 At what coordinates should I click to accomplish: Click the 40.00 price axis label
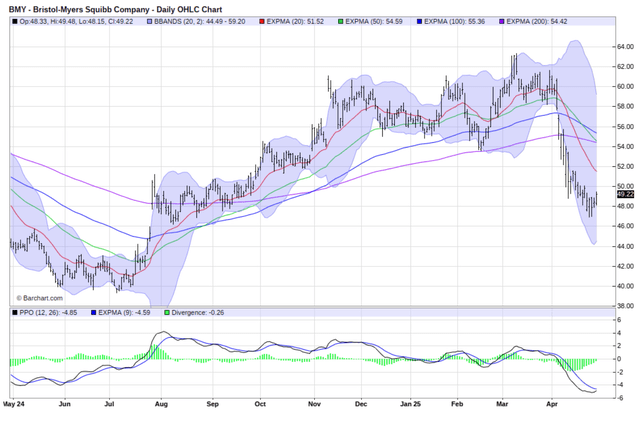click(x=625, y=286)
